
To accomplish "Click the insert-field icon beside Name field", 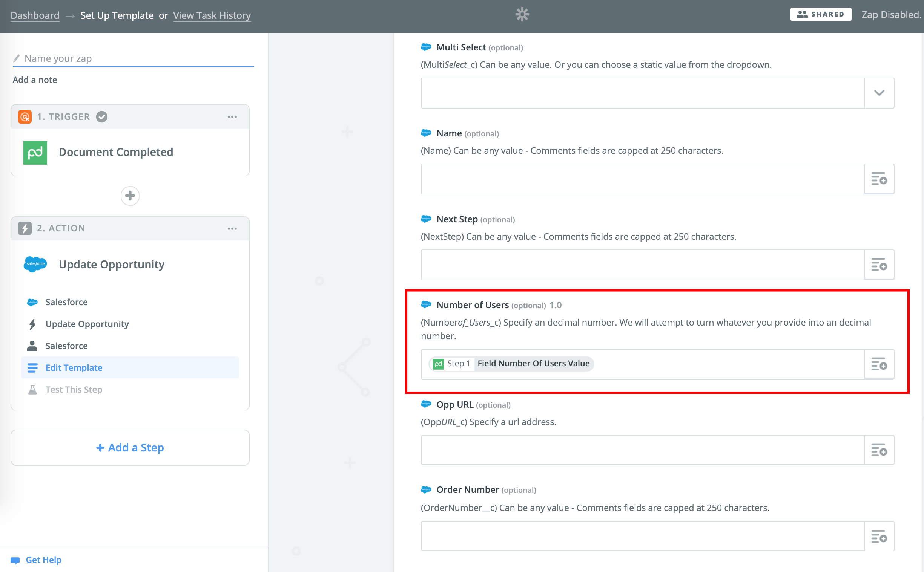I will click(x=879, y=179).
